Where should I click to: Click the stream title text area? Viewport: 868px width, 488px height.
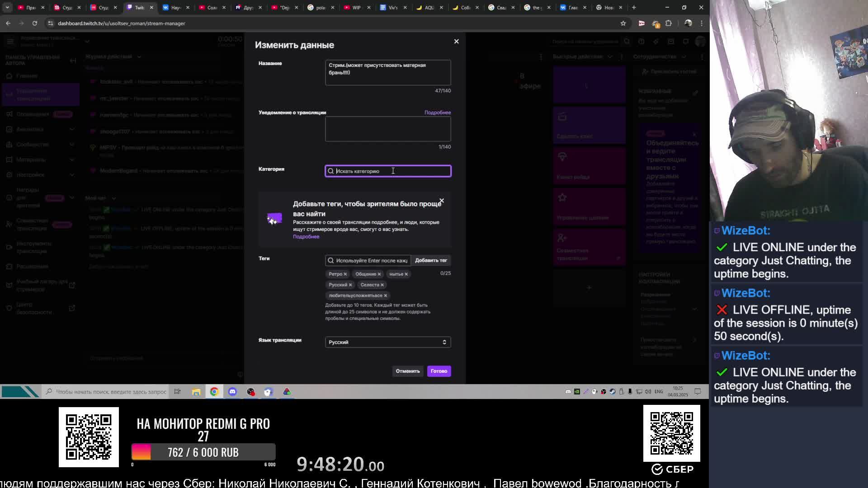pos(387,72)
